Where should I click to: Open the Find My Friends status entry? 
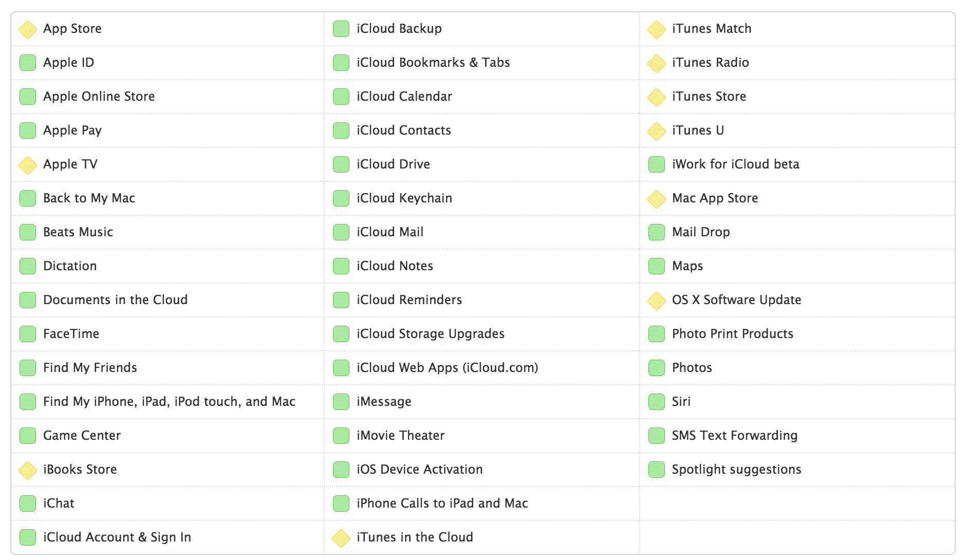click(x=90, y=368)
